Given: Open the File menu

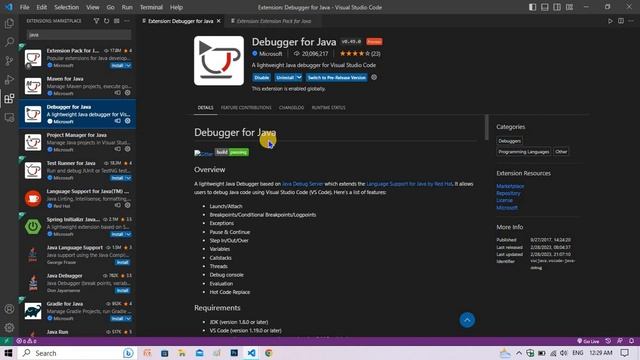Looking at the screenshot, I should 24,7.
